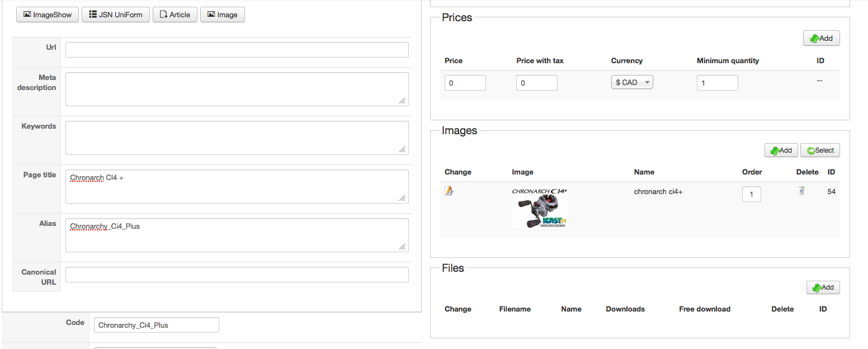The image size is (868, 349).
Task: Open the $ CAD currency dropdown
Action: [x=632, y=83]
